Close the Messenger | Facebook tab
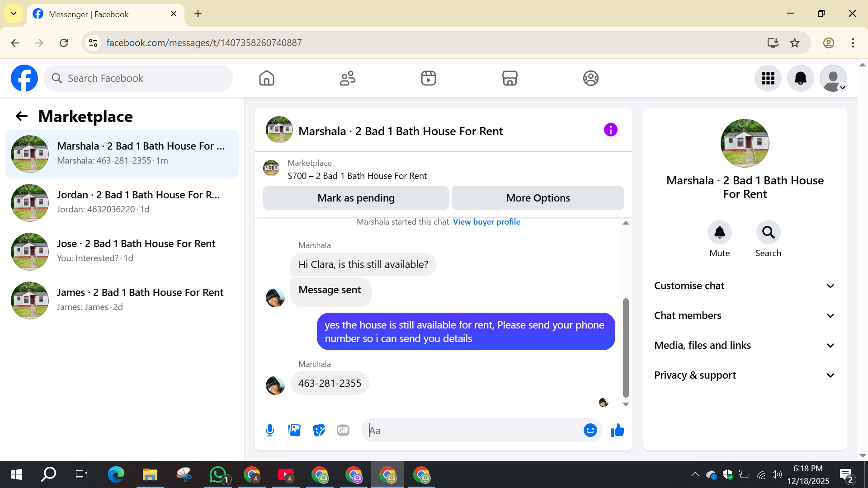This screenshot has height=488, width=868. tap(174, 14)
